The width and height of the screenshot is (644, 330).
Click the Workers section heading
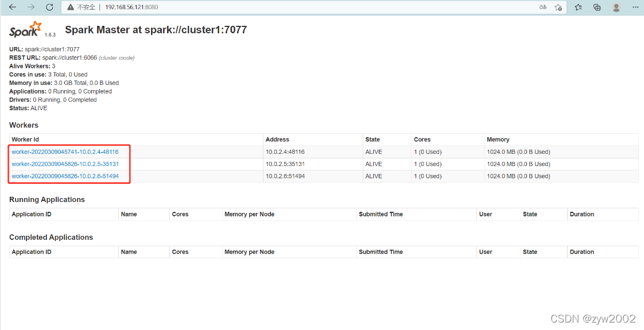tap(24, 125)
